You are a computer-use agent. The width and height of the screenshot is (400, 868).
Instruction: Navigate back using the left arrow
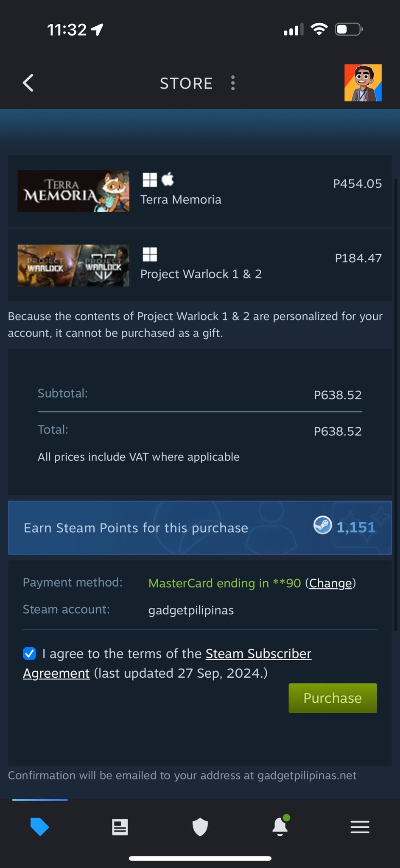(28, 83)
